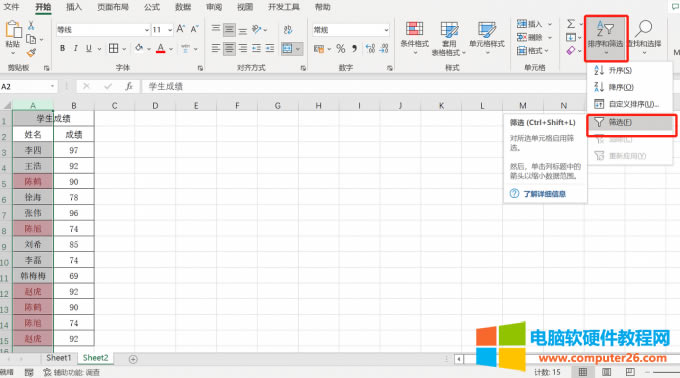Viewport: 680px width, 378px height.
Task: Open the 了解详细信息 help link
Action: [544, 194]
